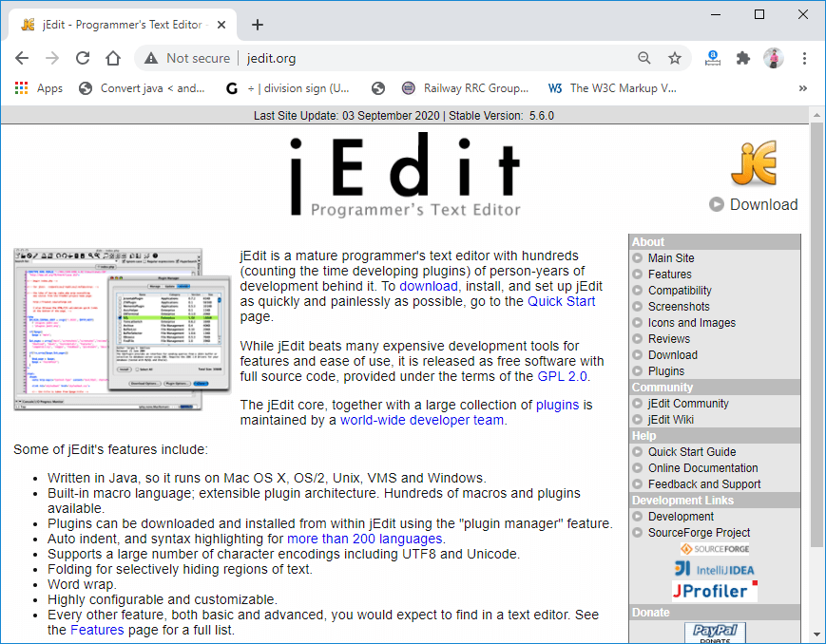
Task: Click the JProfiler logo
Action: (x=715, y=591)
